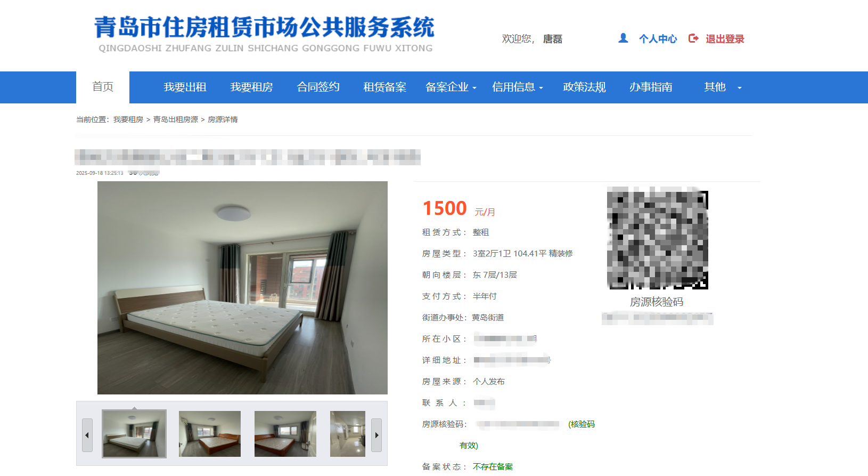The image size is (868, 476).
Task: Click the 退出登录 link
Action: [x=725, y=39]
